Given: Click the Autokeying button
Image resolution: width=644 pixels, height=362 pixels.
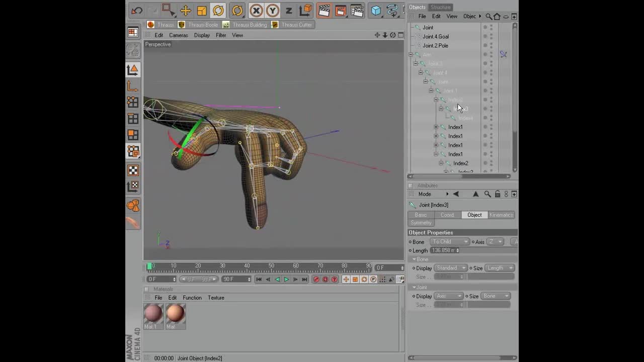Looking at the screenshot, I should [x=325, y=280].
